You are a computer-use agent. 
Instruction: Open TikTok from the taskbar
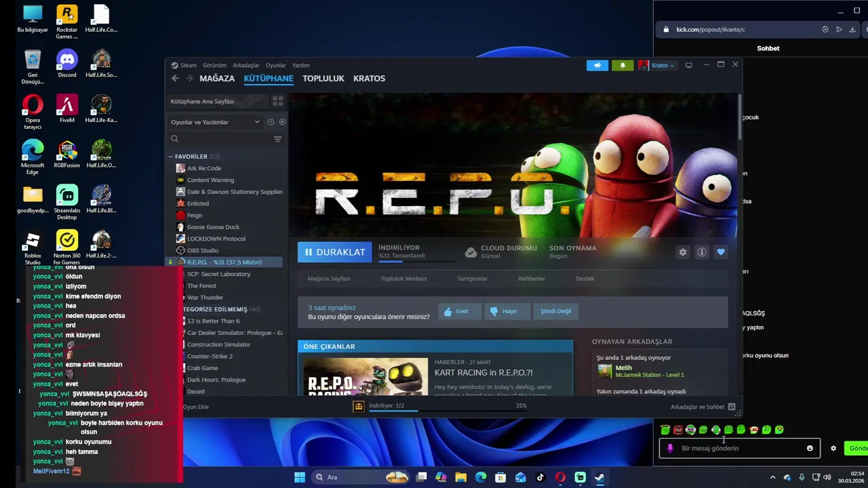[540, 477]
